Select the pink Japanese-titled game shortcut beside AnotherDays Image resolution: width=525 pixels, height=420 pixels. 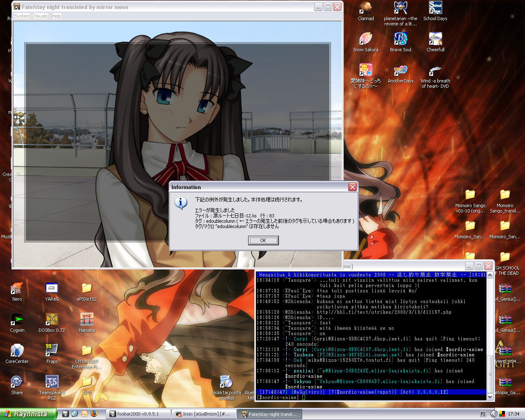[x=365, y=76]
